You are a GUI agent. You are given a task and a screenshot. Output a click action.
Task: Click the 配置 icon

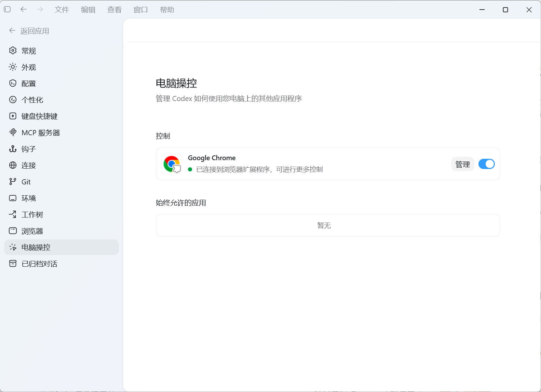click(x=13, y=83)
